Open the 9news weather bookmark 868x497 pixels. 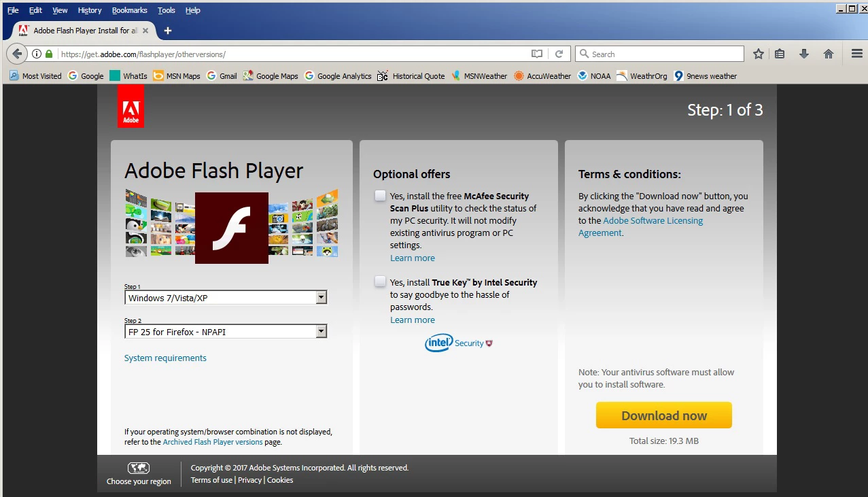[x=706, y=76]
